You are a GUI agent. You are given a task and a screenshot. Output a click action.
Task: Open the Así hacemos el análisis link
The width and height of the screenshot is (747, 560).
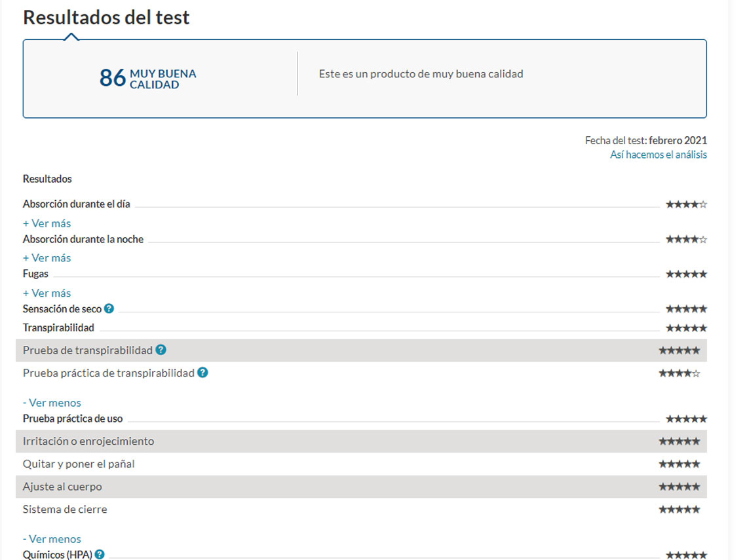(658, 155)
